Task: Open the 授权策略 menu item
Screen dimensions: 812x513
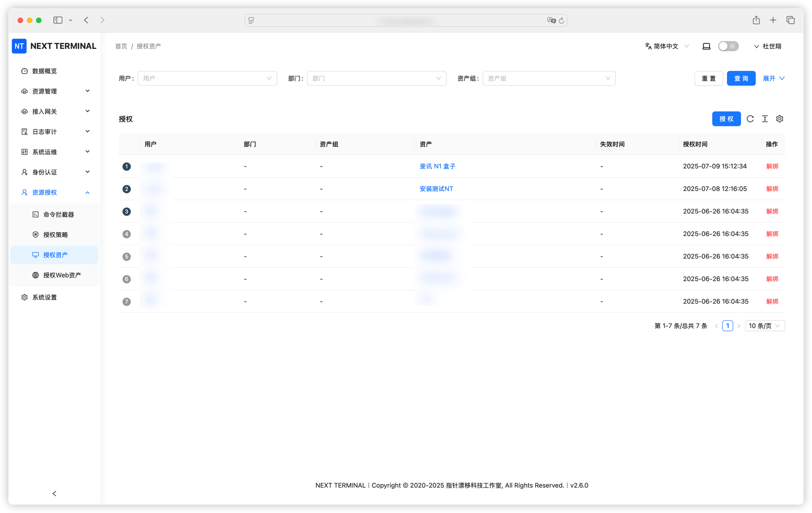Action: point(55,235)
